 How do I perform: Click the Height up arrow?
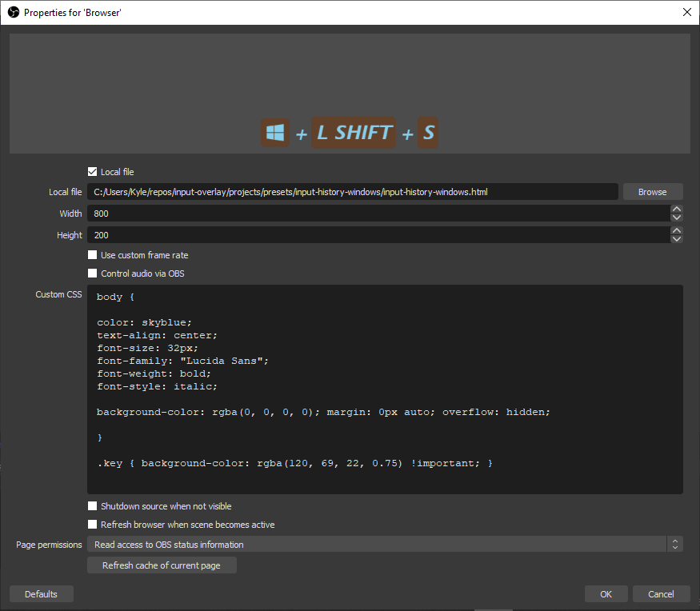click(676, 230)
